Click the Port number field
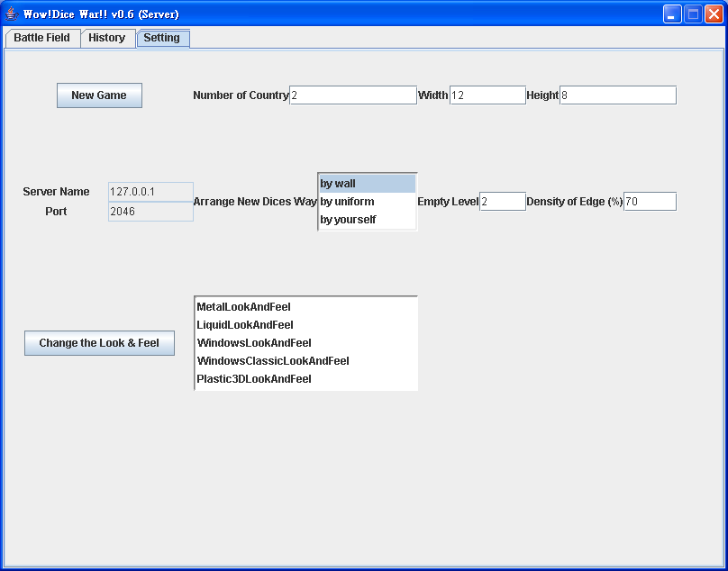Screen dimensions: 728x571 coord(150,212)
